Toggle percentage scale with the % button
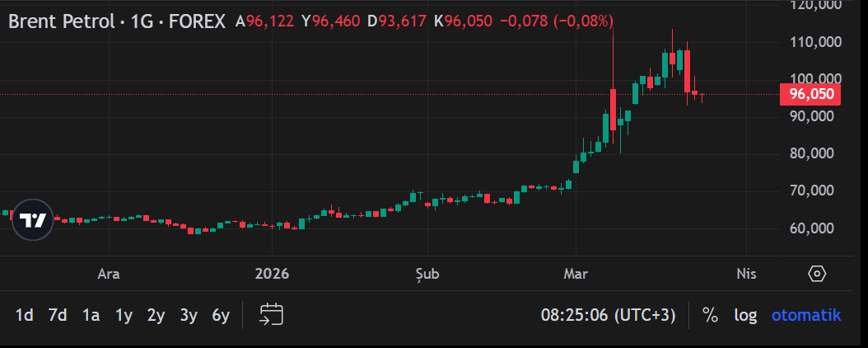The image size is (868, 348). 709,315
